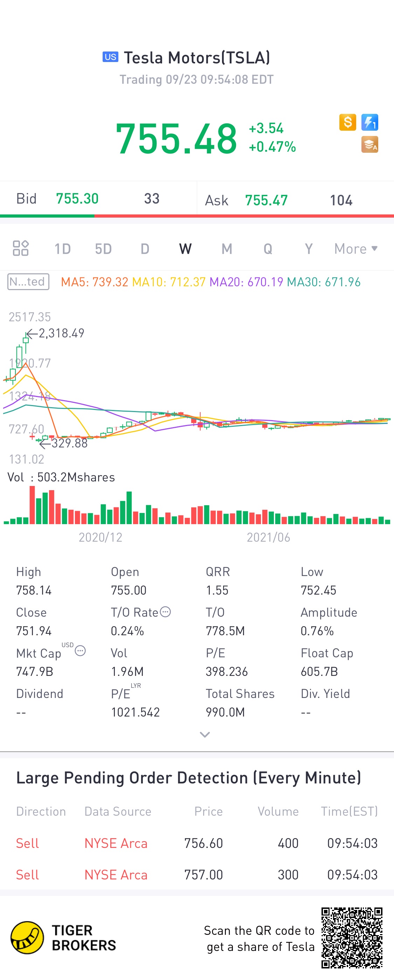Viewport: 394px width, 980px height.
Task: Tap the Large Pending Order Detection heading
Action: pyautogui.click(x=189, y=778)
